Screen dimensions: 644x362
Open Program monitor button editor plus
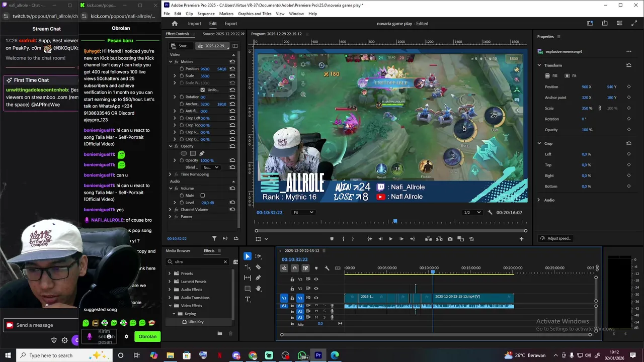point(521,239)
